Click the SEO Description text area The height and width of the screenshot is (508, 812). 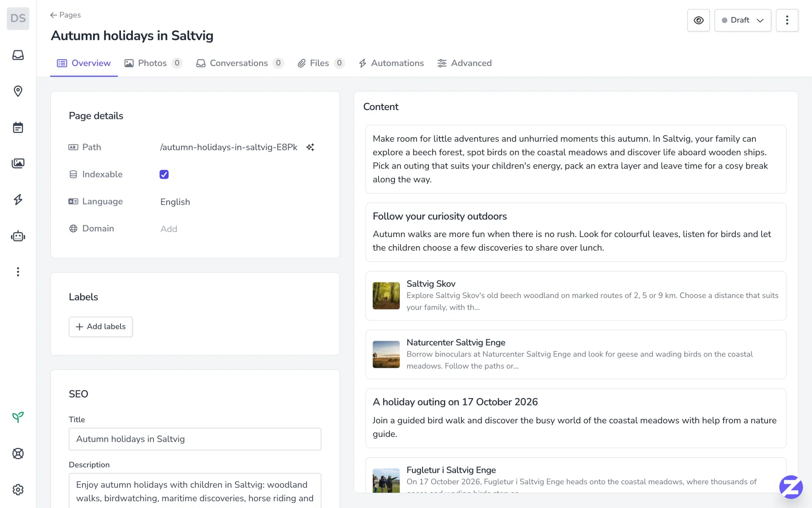pyautogui.click(x=195, y=491)
